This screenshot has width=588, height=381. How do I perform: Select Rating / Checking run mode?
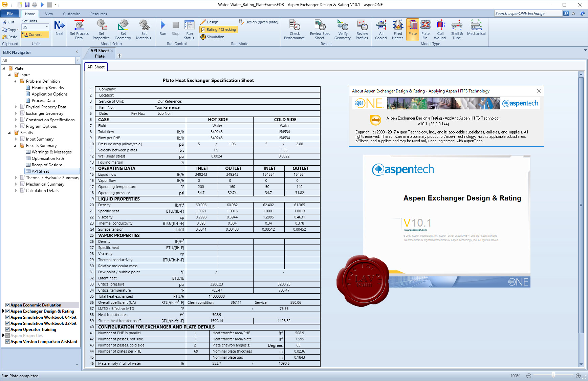[x=219, y=29]
